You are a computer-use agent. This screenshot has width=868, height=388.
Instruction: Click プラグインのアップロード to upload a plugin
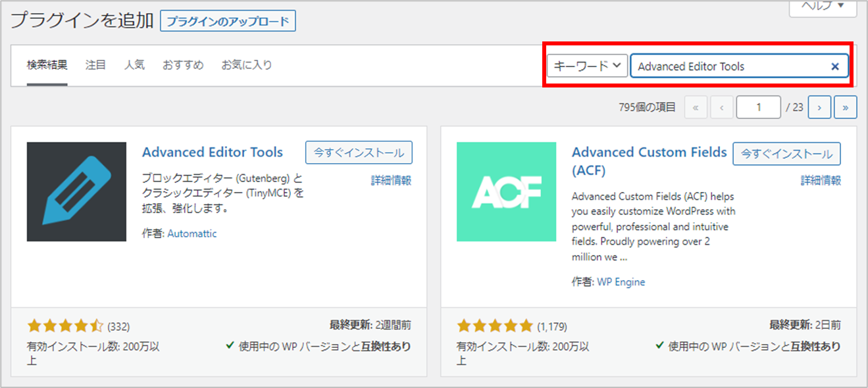point(228,20)
